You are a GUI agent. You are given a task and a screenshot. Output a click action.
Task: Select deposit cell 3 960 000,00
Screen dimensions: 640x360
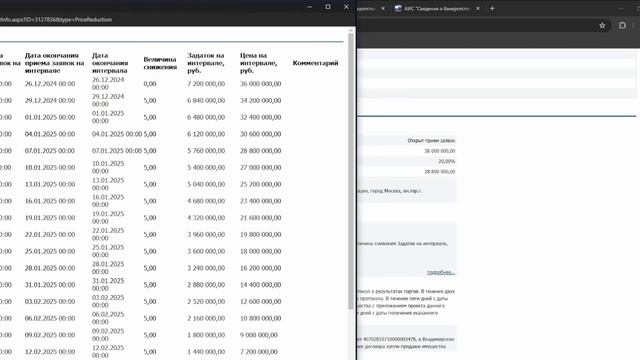[x=206, y=234]
